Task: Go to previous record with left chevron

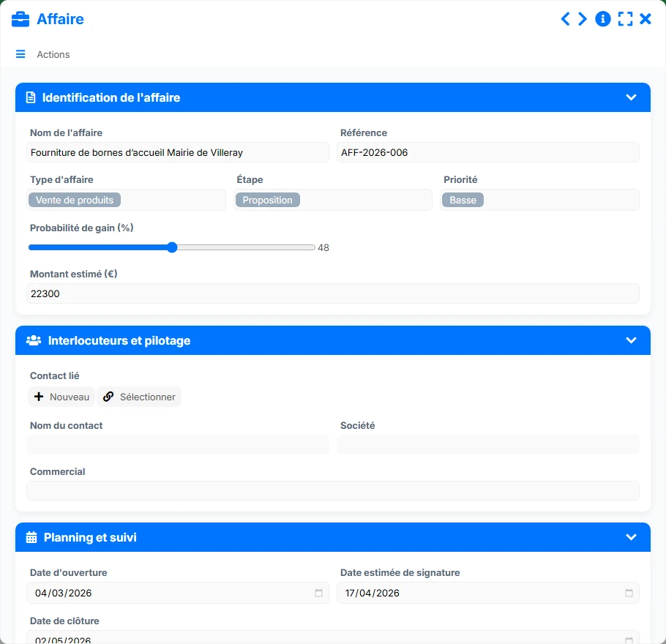Action: point(565,19)
